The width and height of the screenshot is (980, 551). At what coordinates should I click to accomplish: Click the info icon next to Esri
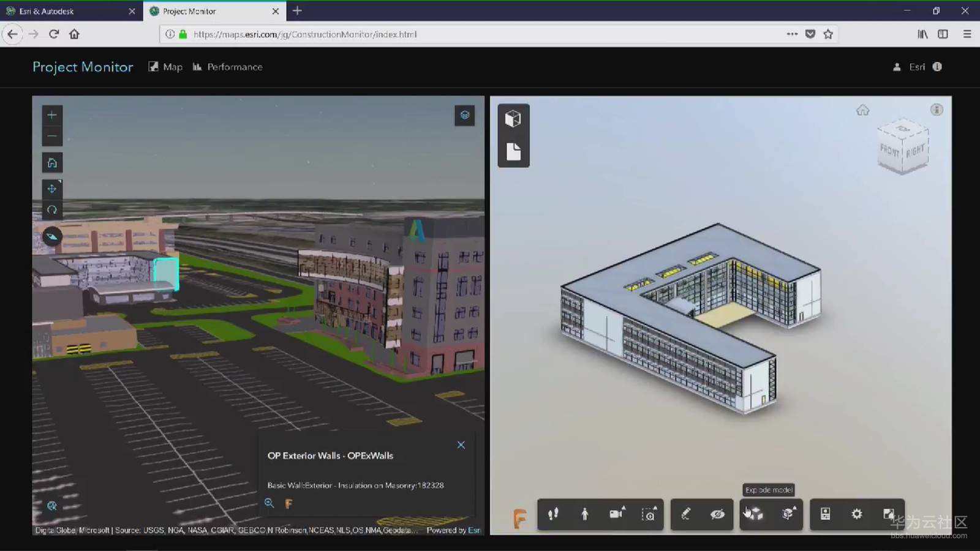pos(937,67)
